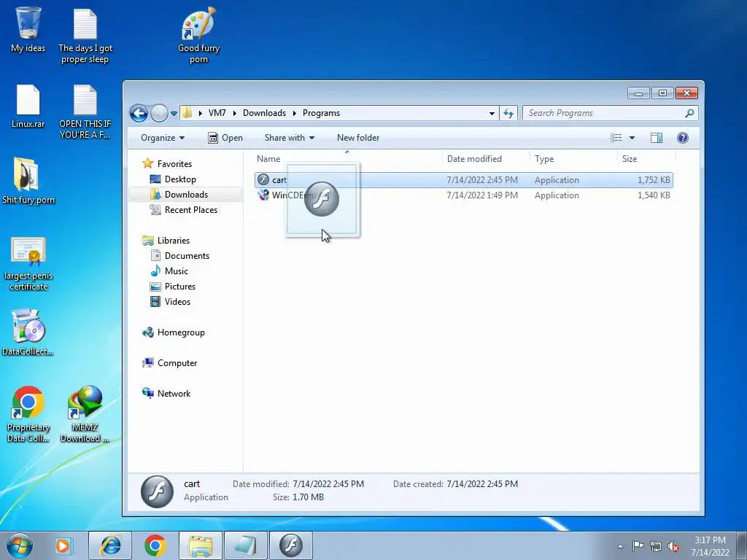Refresh the Programs folder view
Image resolution: width=747 pixels, height=560 pixels.
[x=508, y=113]
